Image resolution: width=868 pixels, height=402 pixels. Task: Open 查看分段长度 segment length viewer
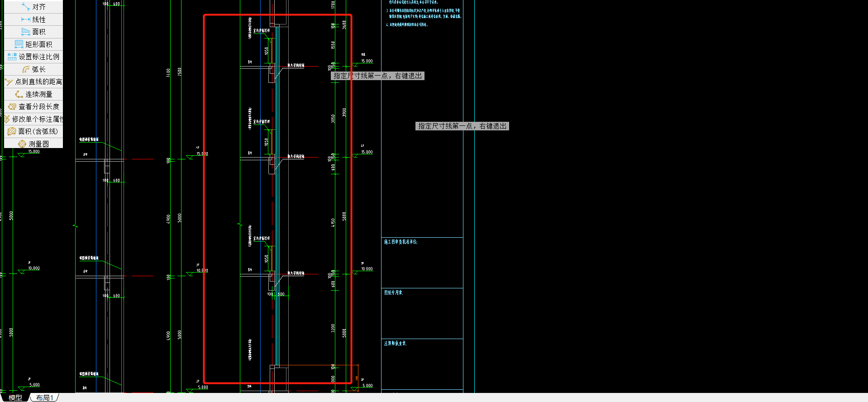pos(33,106)
